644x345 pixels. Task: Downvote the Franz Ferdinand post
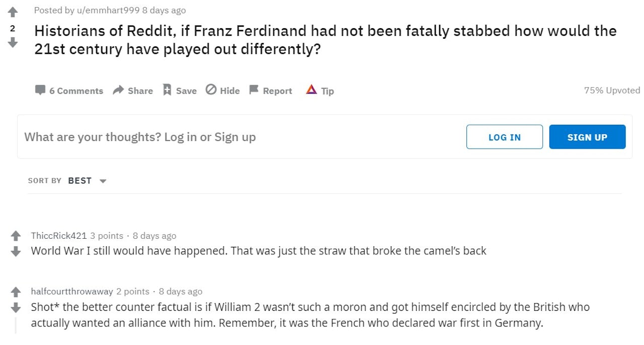13,43
